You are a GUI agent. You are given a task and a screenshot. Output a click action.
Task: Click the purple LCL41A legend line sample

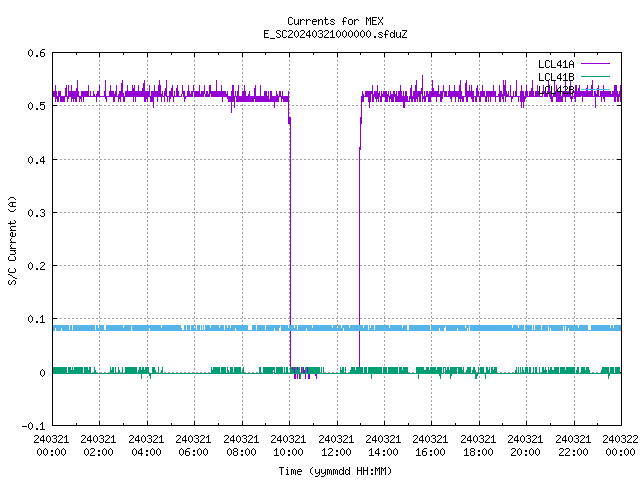point(595,64)
